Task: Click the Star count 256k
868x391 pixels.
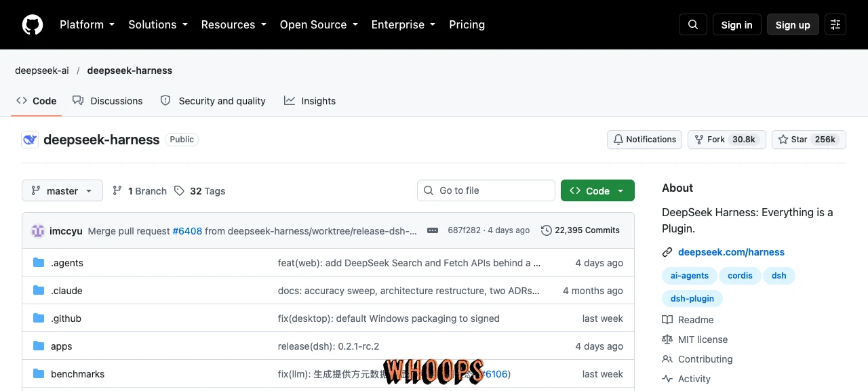Action: [825, 140]
